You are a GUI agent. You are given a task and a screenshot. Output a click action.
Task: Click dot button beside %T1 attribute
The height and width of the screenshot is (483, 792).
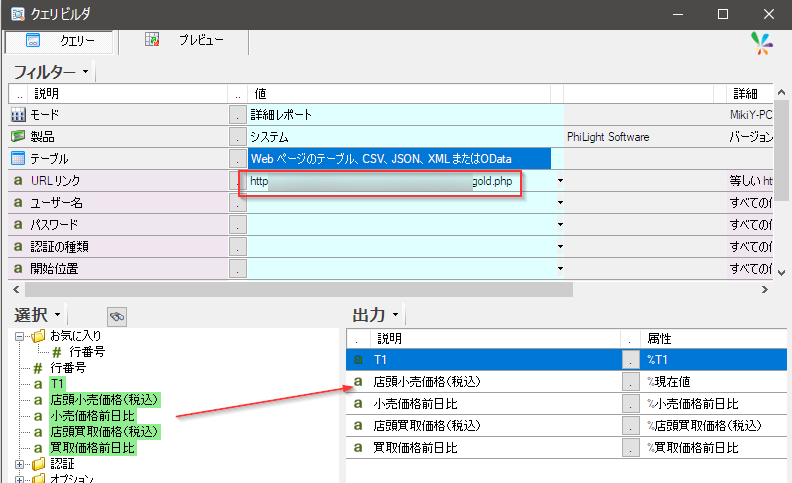(x=630, y=360)
